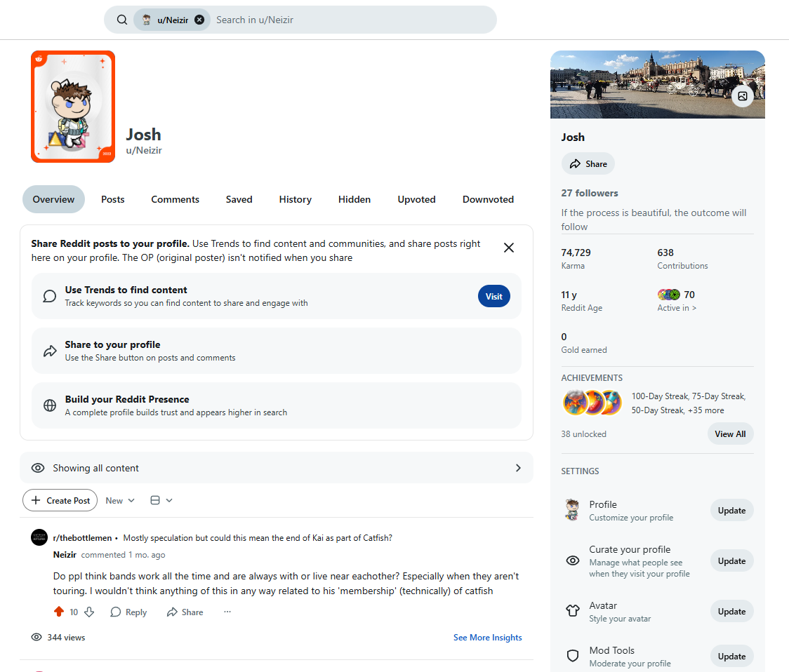Remove the u/Neizir search filter chip
Image resolution: width=789 pixels, height=672 pixels.
click(x=199, y=20)
